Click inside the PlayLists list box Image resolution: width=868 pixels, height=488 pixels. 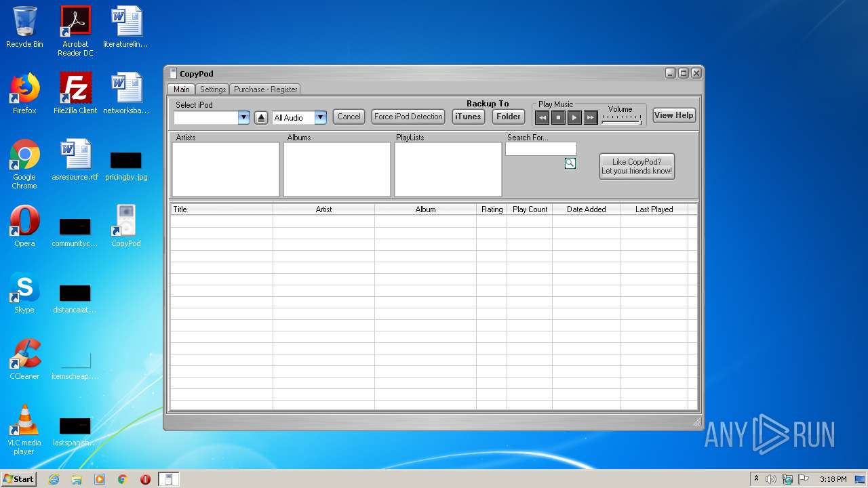[x=448, y=169]
